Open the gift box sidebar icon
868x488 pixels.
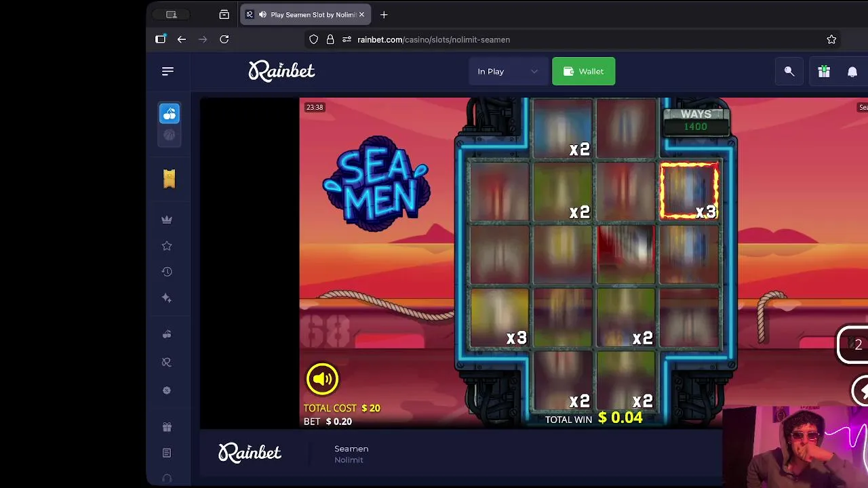click(x=167, y=427)
